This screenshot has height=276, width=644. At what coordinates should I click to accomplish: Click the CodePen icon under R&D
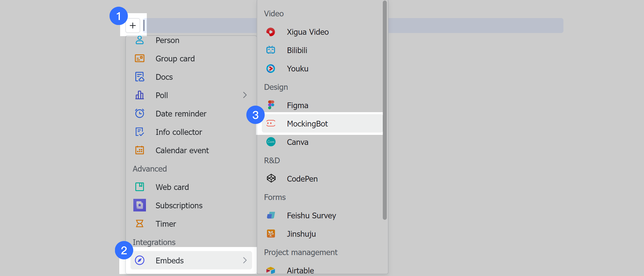click(271, 178)
